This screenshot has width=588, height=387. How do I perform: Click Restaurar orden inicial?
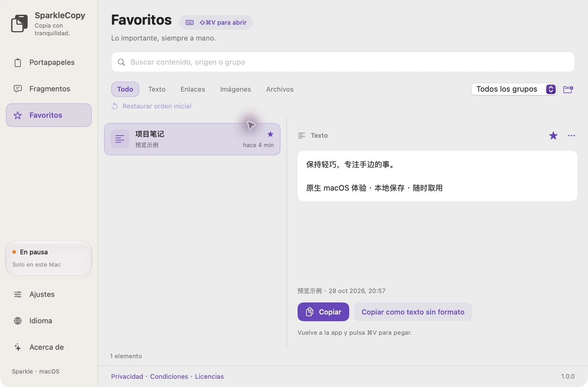151,106
